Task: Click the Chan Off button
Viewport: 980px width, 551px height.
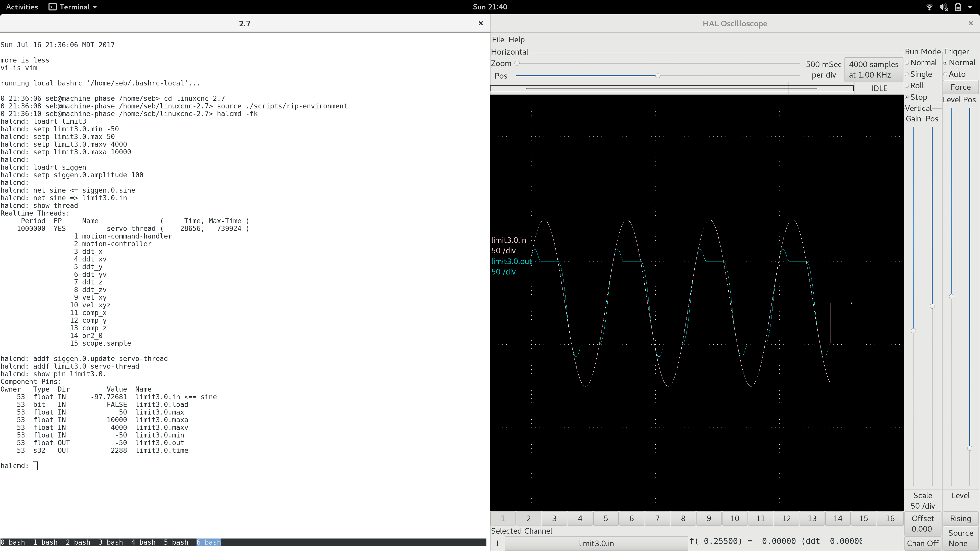Action: click(923, 543)
